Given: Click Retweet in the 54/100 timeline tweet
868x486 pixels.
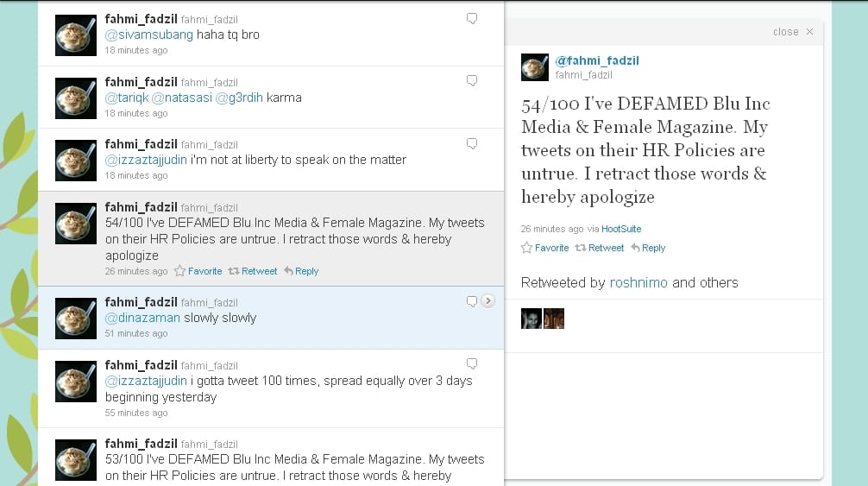Looking at the screenshot, I should [x=253, y=271].
